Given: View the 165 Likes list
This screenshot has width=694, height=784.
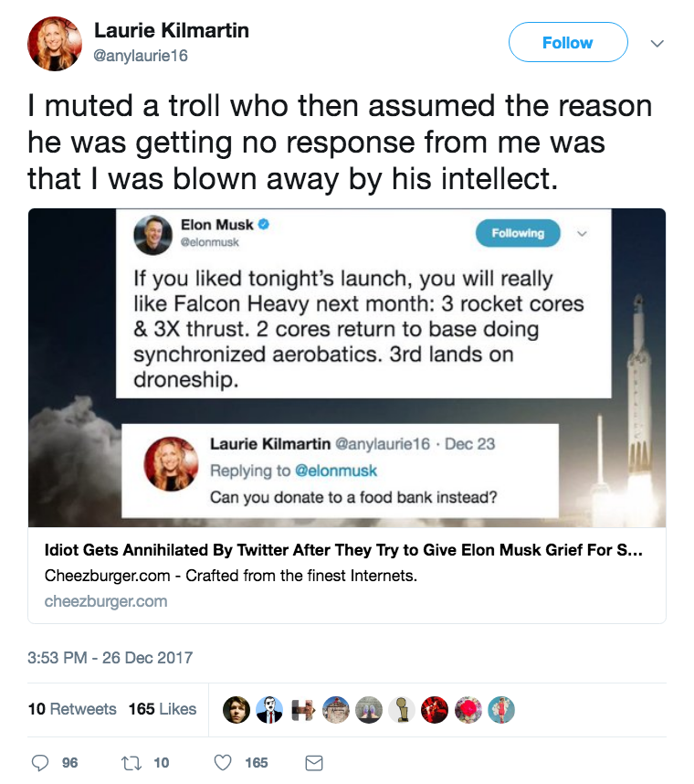Looking at the screenshot, I should coord(163,709).
